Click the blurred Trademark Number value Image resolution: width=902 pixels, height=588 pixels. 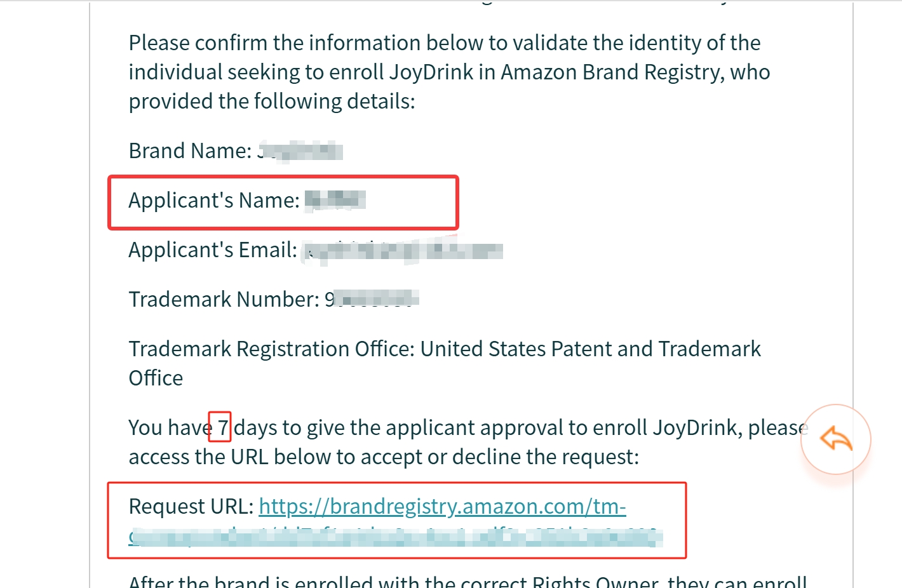click(372, 298)
